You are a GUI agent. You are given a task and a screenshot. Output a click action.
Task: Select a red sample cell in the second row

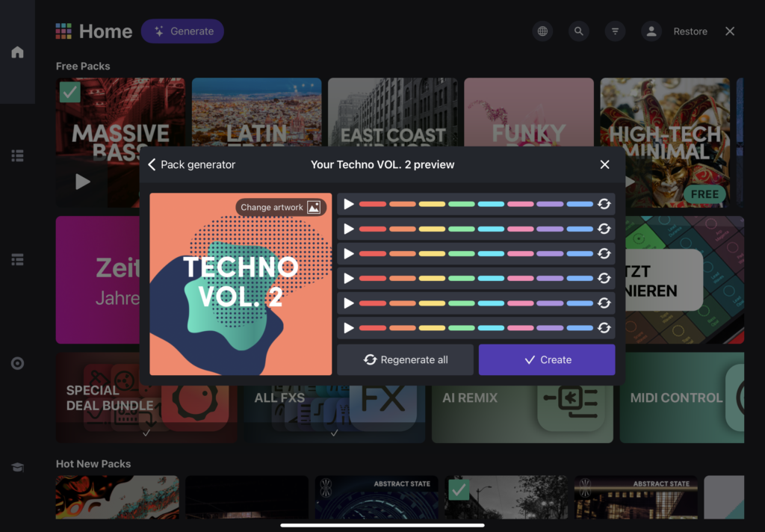374,229
